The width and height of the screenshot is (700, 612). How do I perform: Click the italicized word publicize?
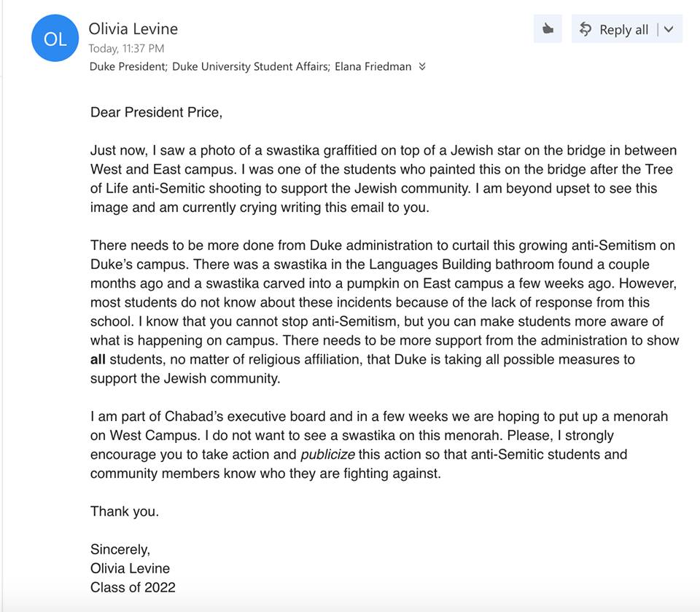pos(327,455)
